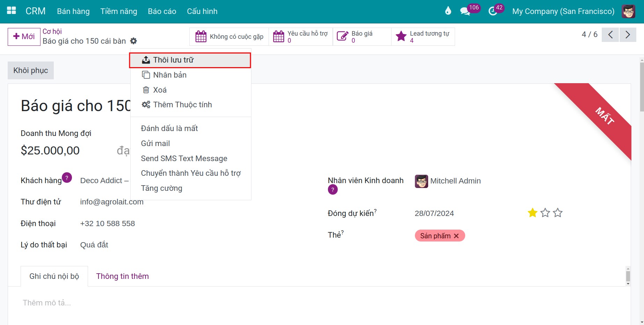Click help tooltip under Nhân viên Kinh doanh
The image size is (644, 325).
tap(333, 190)
